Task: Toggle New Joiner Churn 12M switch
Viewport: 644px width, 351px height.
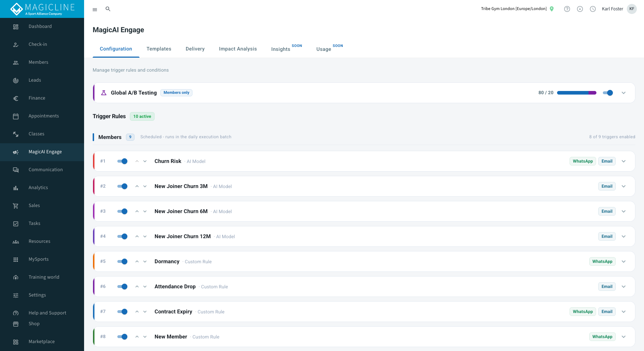Action: click(122, 236)
